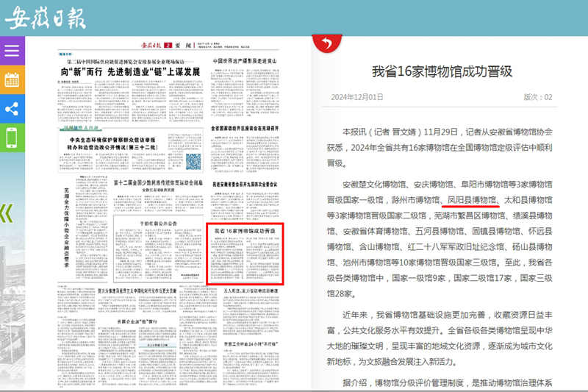The image size is (588, 392).
Task: Open the vertical 芜湖全力保障小微企业融资需求 article
Action: [67, 228]
